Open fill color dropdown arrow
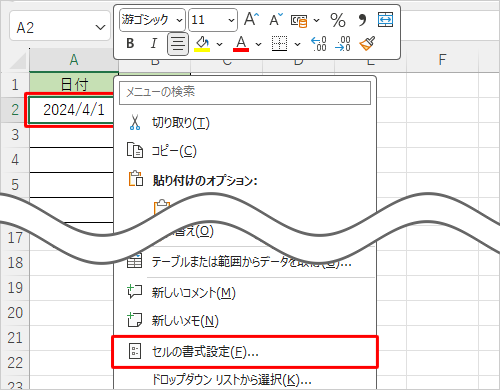 [x=219, y=44]
